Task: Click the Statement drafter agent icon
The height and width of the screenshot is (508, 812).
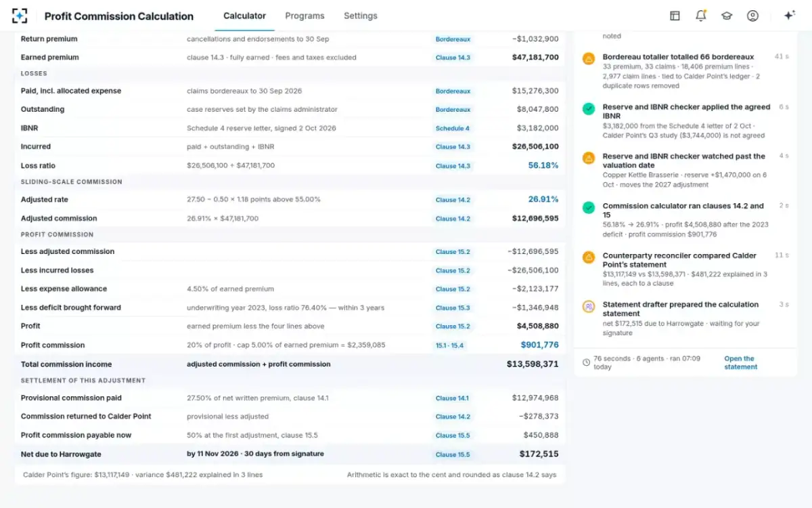Action: click(589, 306)
